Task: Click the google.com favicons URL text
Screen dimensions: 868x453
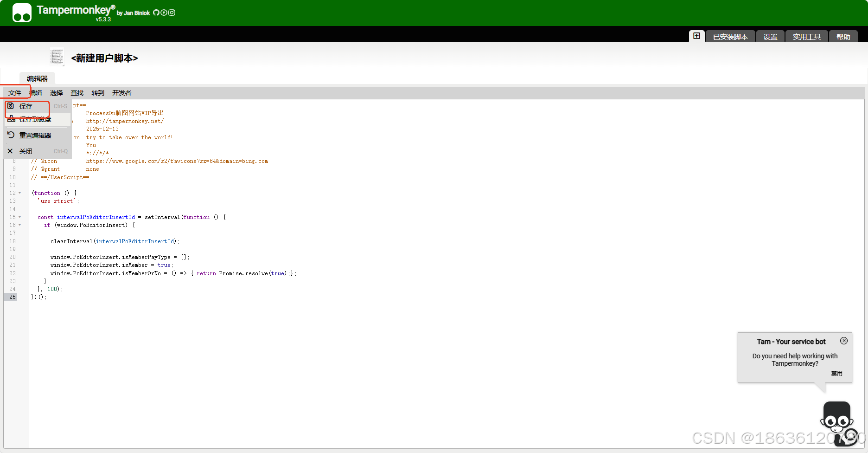Action: pos(177,161)
